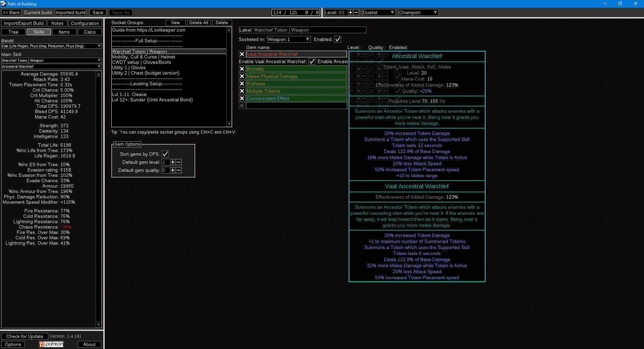Open the Ancestral Warchief skill part dropdown
This screenshot has width=644, height=349.
point(52,66)
